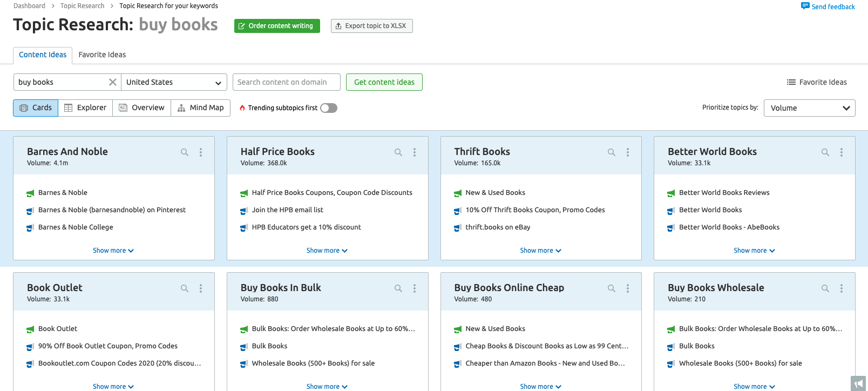Click the Order content writing button
This screenshot has width=868, height=391.
tap(277, 26)
